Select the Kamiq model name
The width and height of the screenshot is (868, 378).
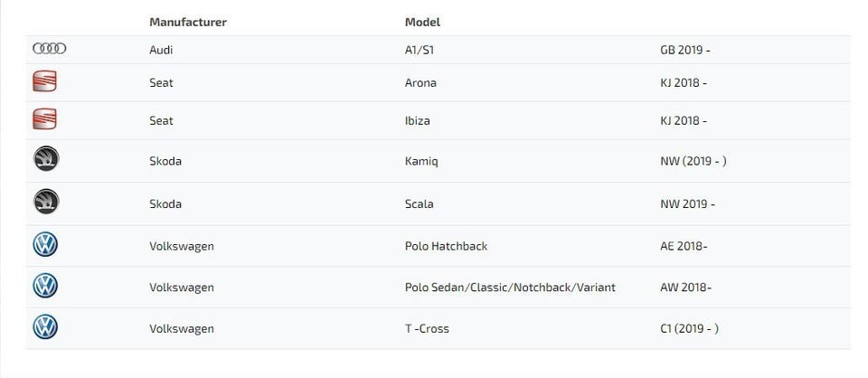(421, 161)
